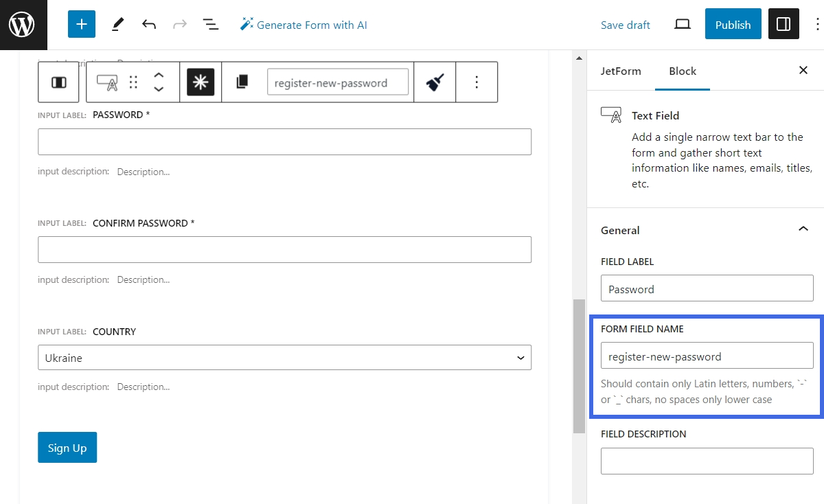This screenshot has height=504, width=824.
Task: Switch to the JetForm tab
Action: pyautogui.click(x=621, y=71)
